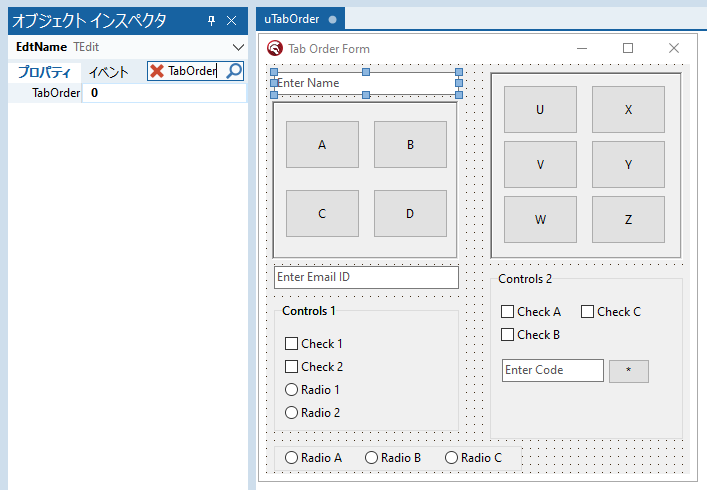The height and width of the screenshot is (490, 707).
Task: Toggle the Check C checkbox
Action: [587, 312]
